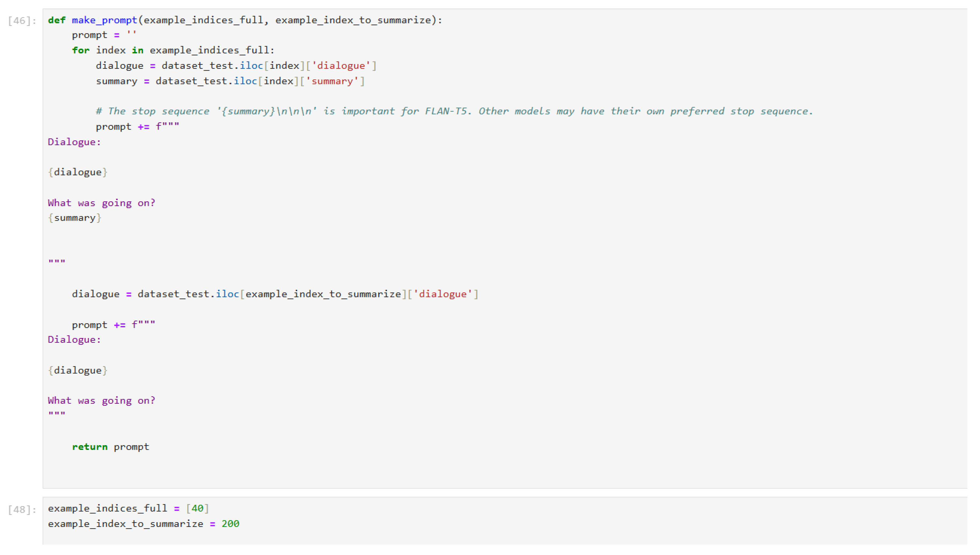Click the second {dialogue} placeholder
The image size is (980, 555).
click(x=77, y=370)
